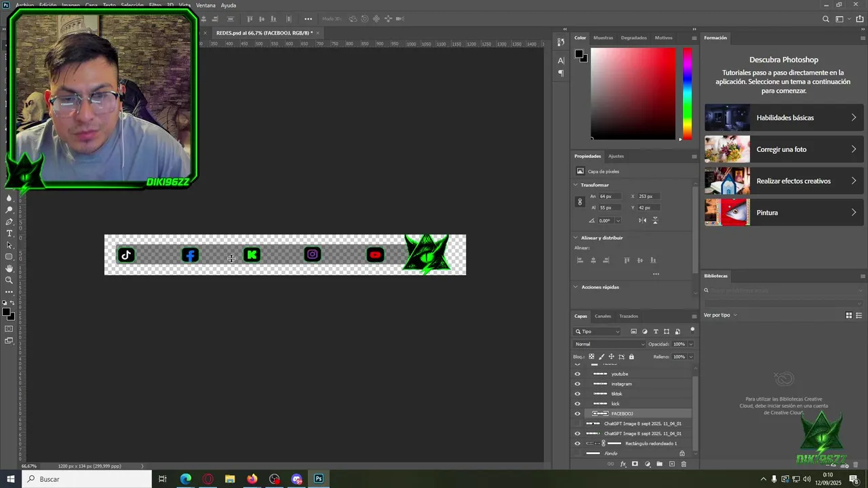868x488 pixels.
Task: Align top edges in Alinear section
Action: point(627,260)
